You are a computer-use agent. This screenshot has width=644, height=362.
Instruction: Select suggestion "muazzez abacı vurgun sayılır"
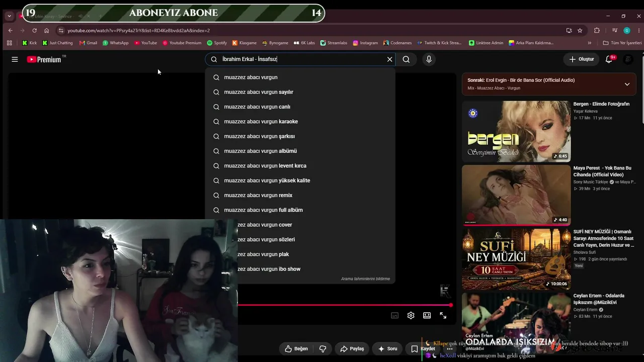pos(300,92)
